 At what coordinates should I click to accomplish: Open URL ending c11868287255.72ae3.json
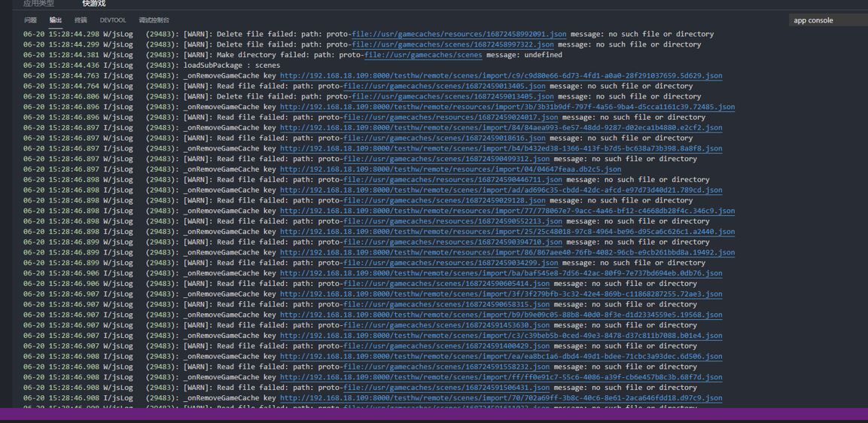tap(501, 294)
